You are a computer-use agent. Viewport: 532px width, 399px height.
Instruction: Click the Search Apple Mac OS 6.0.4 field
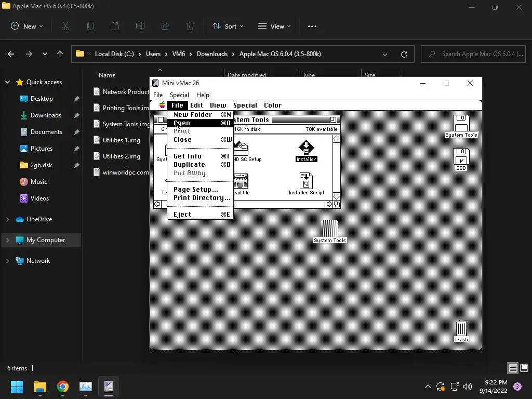pyautogui.click(x=473, y=54)
